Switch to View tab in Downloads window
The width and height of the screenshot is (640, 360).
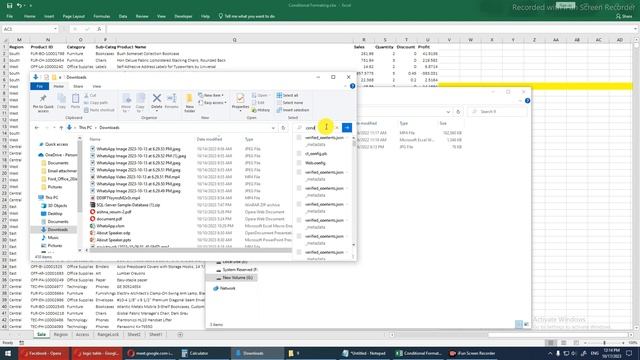click(x=97, y=87)
